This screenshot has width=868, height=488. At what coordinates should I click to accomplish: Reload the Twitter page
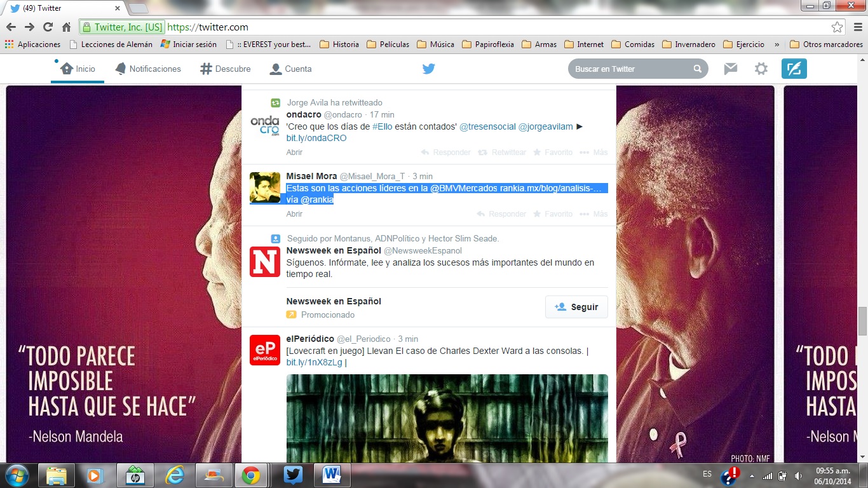[x=48, y=27]
